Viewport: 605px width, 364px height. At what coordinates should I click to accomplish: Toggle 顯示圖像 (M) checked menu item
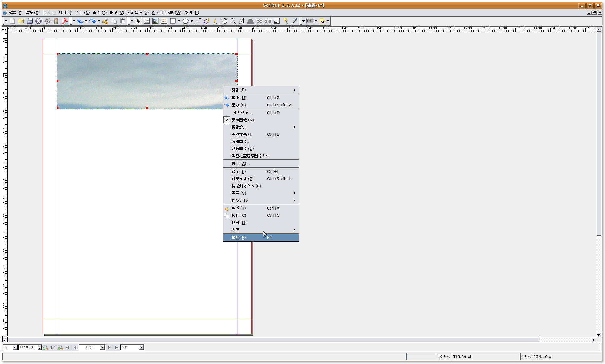point(243,120)
